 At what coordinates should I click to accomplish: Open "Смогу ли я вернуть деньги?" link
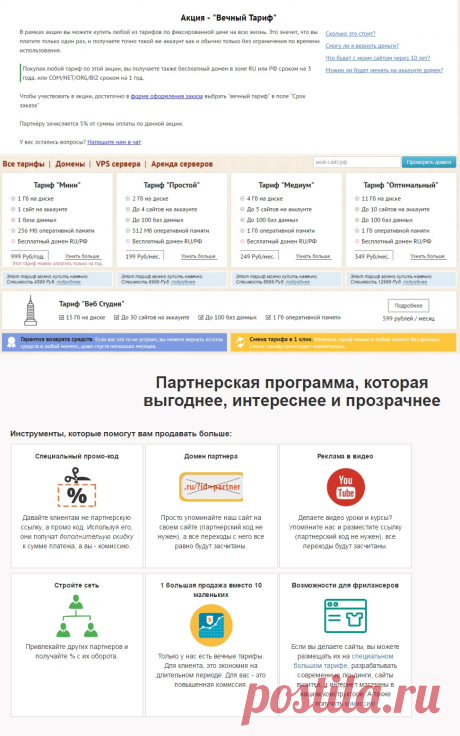tap(362, 46)
